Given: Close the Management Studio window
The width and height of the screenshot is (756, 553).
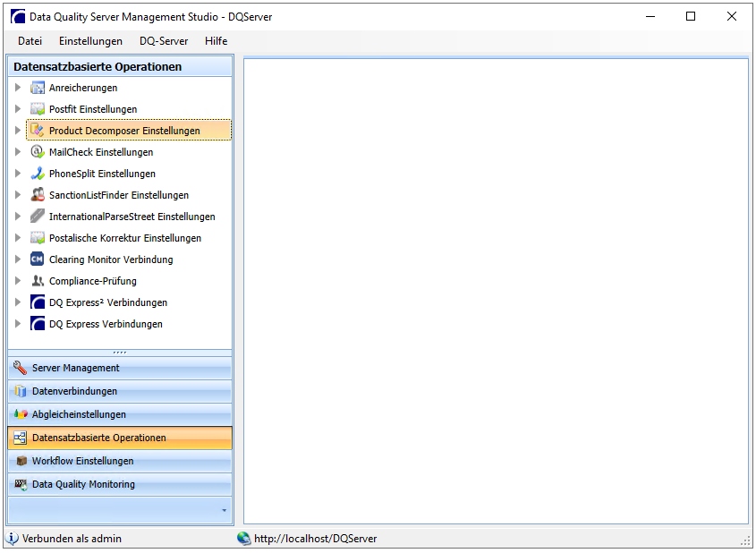Looking at the screenshot, I should click(732, 16).
